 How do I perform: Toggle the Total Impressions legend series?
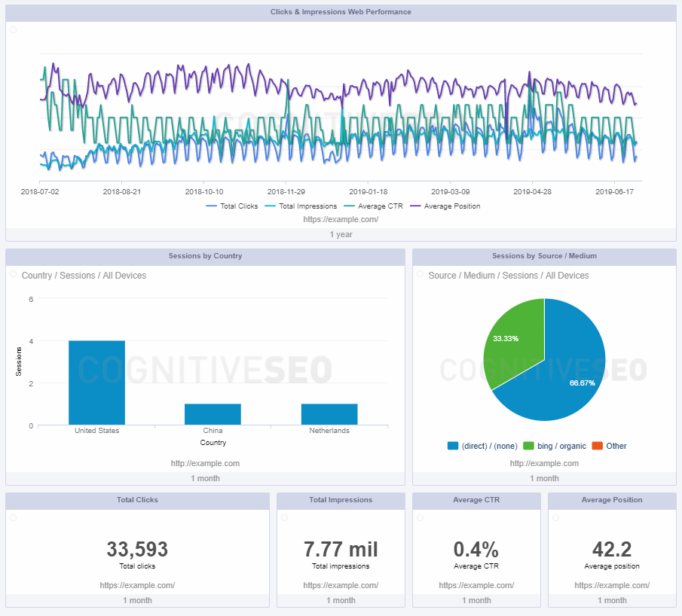click(301, 206)
